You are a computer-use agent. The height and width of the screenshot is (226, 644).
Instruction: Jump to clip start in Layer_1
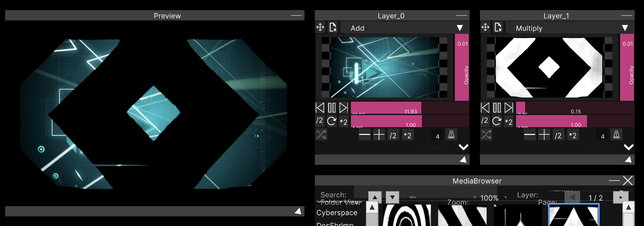[x=485, y=108]
